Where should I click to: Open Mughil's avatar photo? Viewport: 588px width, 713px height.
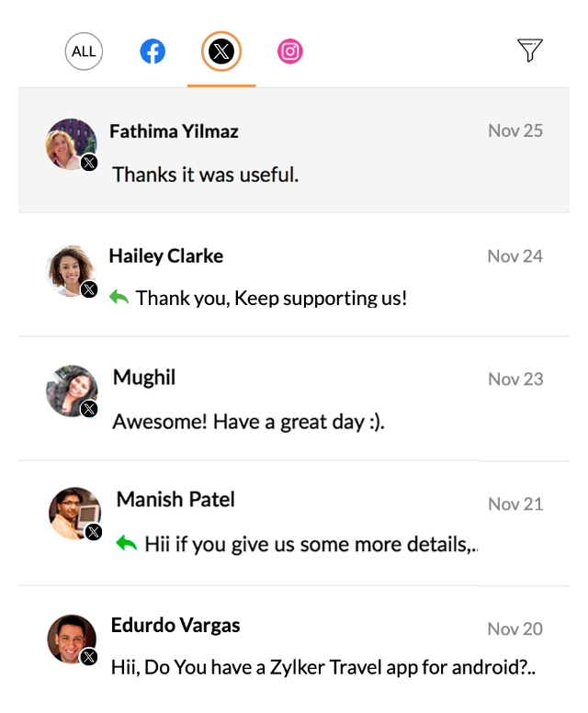tap(72, 390)
